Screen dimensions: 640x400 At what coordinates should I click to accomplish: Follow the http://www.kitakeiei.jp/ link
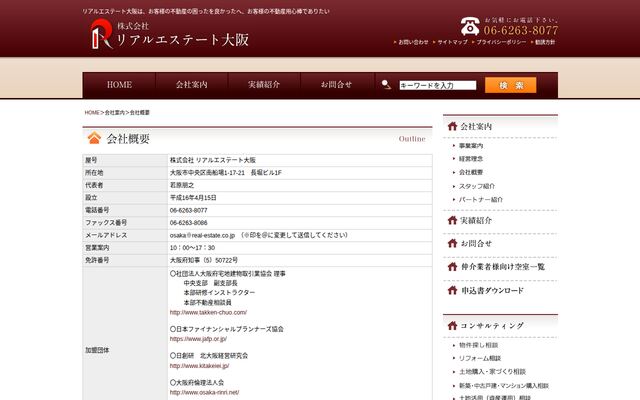point(199,366)
